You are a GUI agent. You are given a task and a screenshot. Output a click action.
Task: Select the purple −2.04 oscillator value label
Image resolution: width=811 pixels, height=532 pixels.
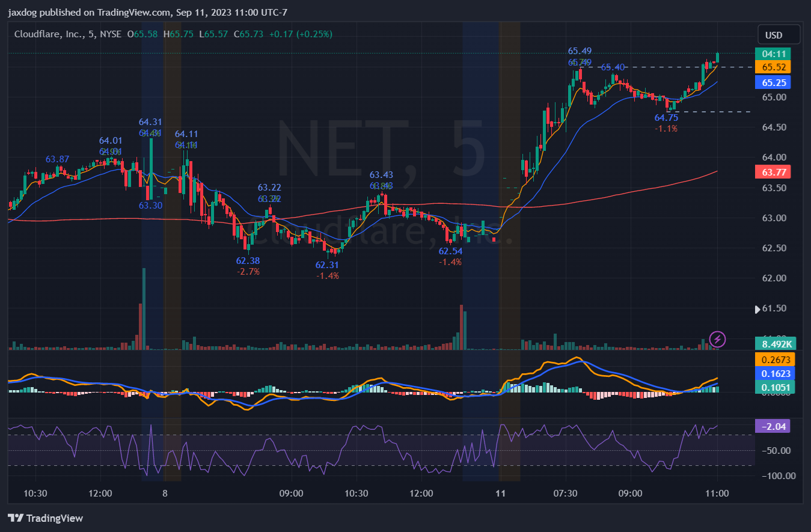tap(773, 426)
